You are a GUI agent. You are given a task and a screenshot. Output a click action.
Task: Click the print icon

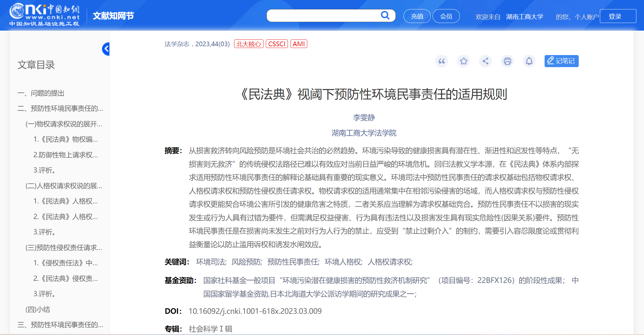(507, 61)
